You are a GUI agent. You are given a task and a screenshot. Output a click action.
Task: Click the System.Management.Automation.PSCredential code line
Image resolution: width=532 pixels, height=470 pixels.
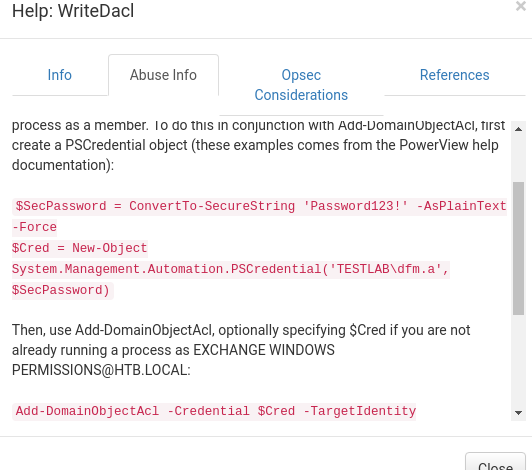pos(231,269)
